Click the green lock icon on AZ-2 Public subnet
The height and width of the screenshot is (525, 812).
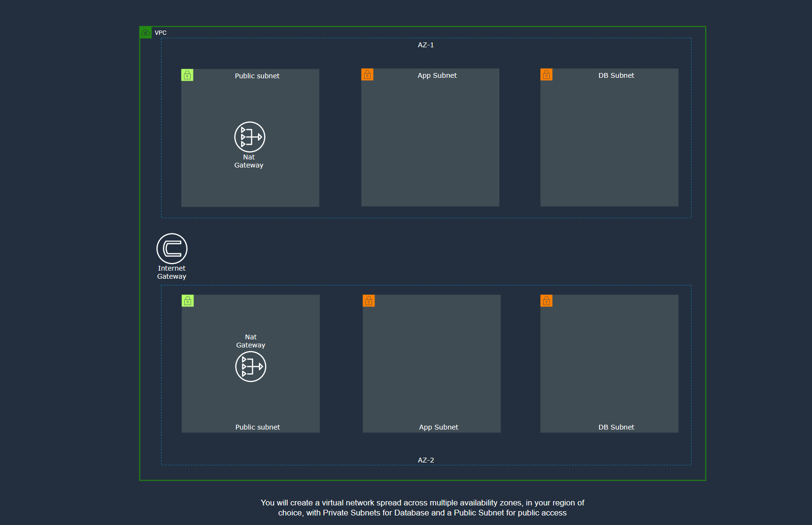(x=188, y=301)
